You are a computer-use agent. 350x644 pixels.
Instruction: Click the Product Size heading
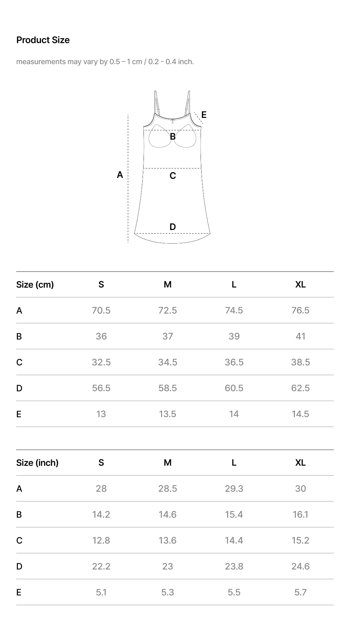[x=43, y=40]
